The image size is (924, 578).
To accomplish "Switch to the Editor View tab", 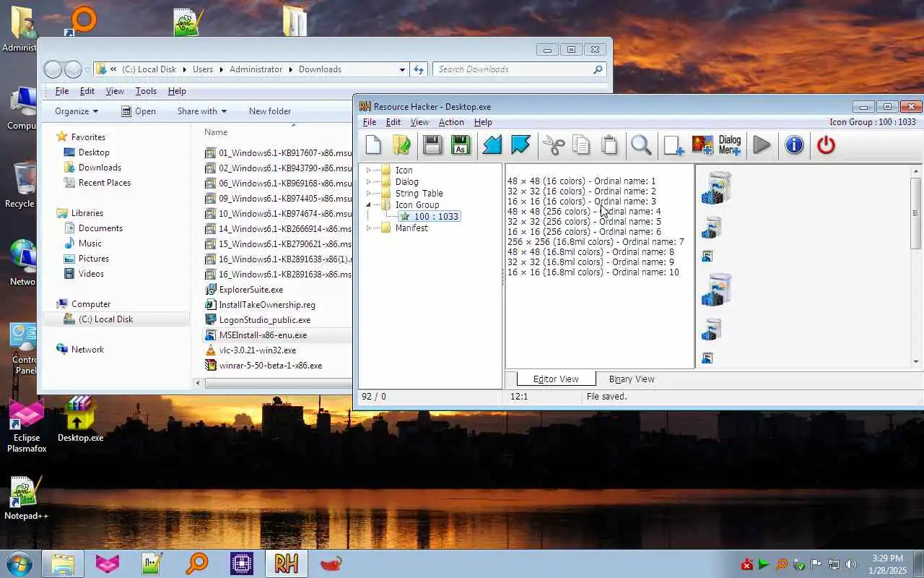I will (556, 379).
